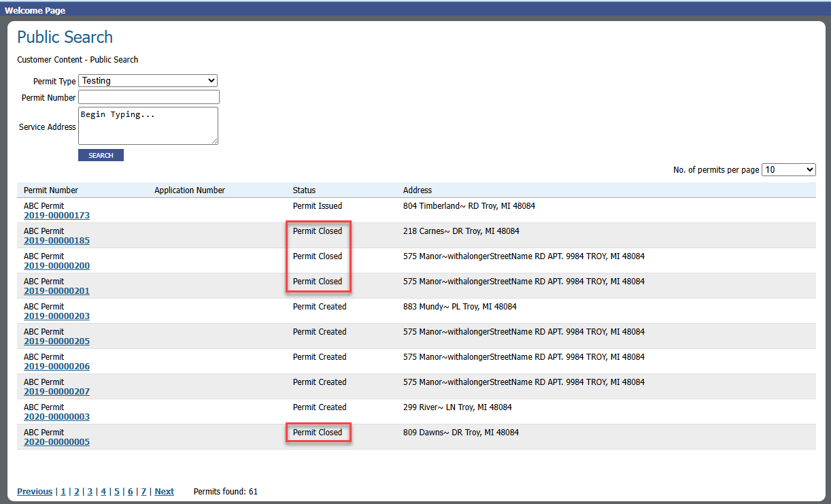Navigate to results page 3

(x=90, y=492)
